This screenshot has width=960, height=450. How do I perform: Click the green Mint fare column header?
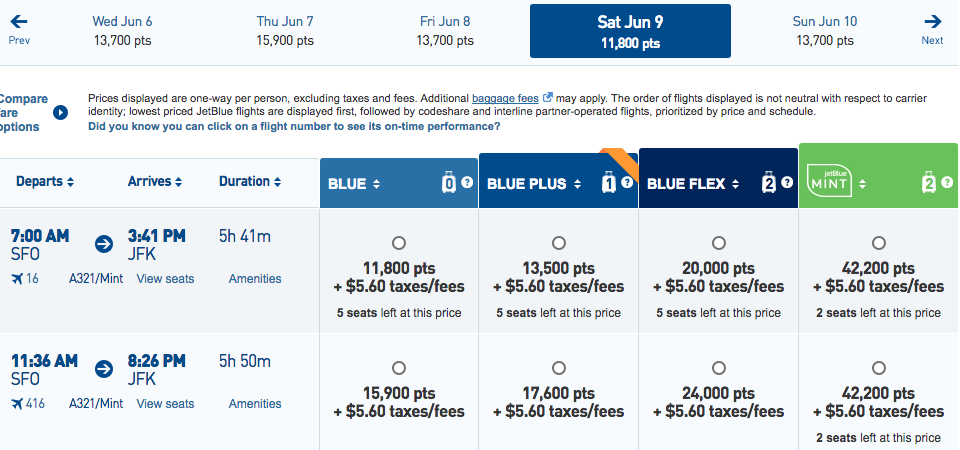coord(862,183)
